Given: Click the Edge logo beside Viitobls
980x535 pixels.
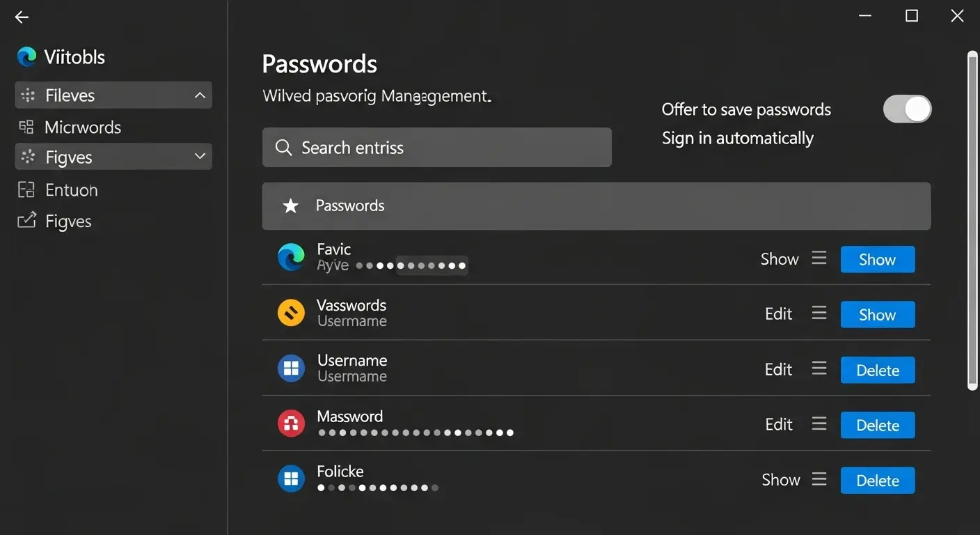Looking at the screenshot, I should 27,57.
